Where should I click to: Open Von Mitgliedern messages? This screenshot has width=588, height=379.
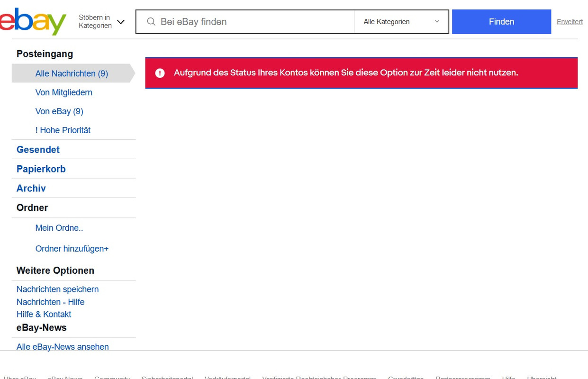[63, 92]
